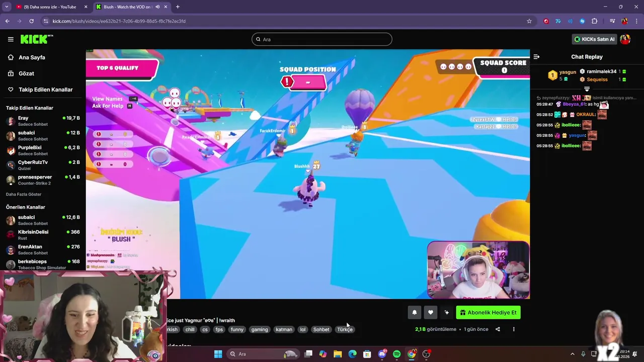Image resolution: width=644 pixels, height=362 pixels.
Task: Click the notification bell under the video
Action: (x=415, y=312)
